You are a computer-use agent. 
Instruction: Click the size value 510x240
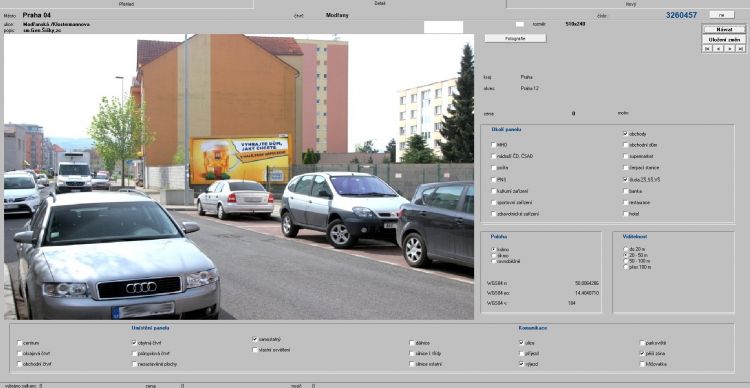575,23
